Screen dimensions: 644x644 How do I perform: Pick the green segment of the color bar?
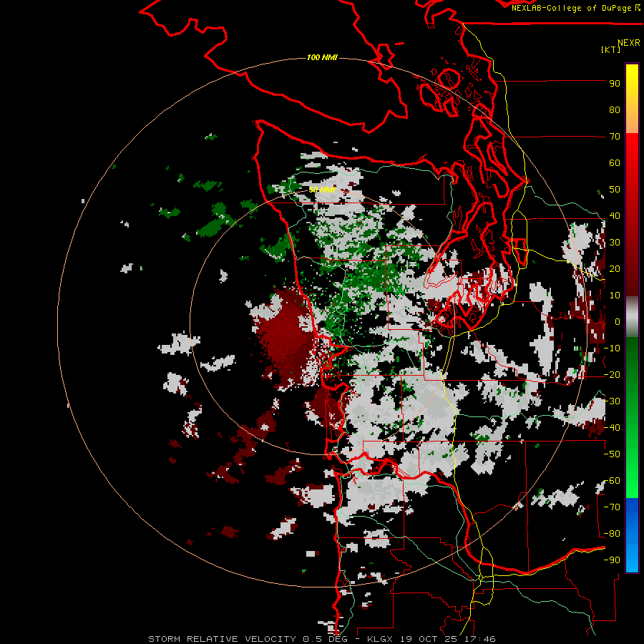[x=632, y=418]
